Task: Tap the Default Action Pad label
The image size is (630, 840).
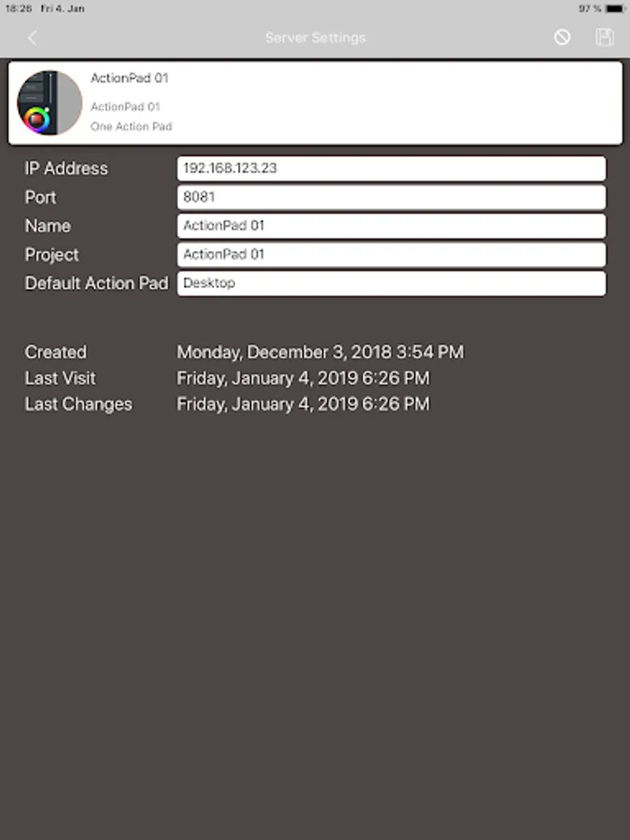Action: [x=96, y=283]
